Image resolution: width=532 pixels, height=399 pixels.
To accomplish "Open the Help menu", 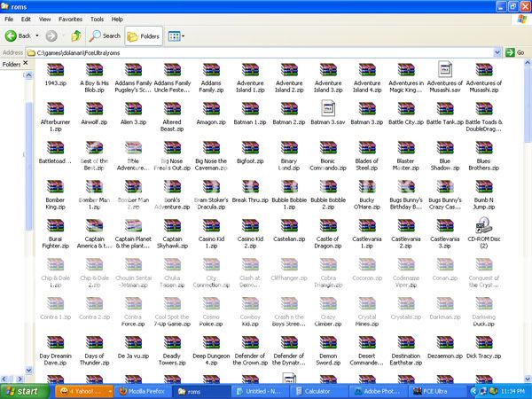I will 117,20.
